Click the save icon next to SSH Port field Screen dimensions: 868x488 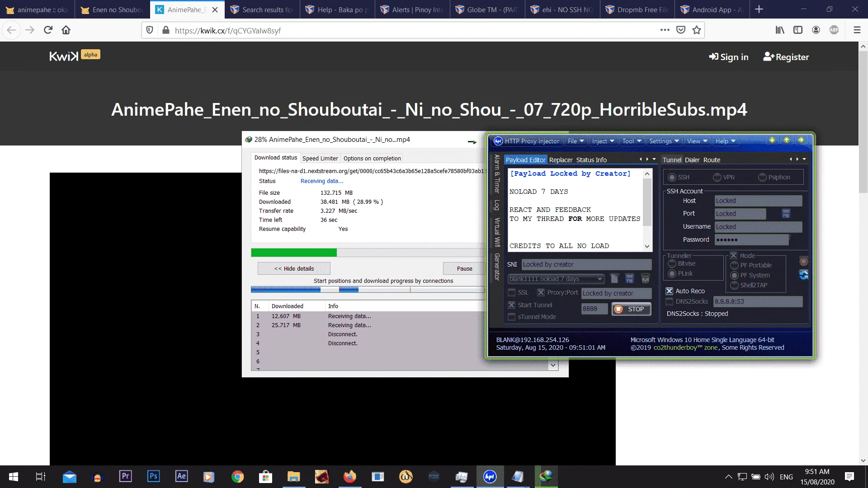click(786, 213)
